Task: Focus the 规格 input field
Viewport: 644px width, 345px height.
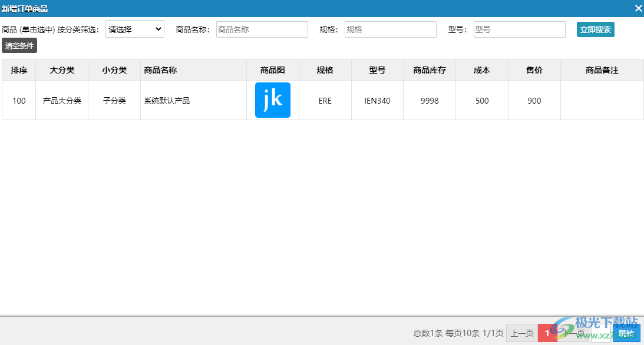Action: point(390,29)
